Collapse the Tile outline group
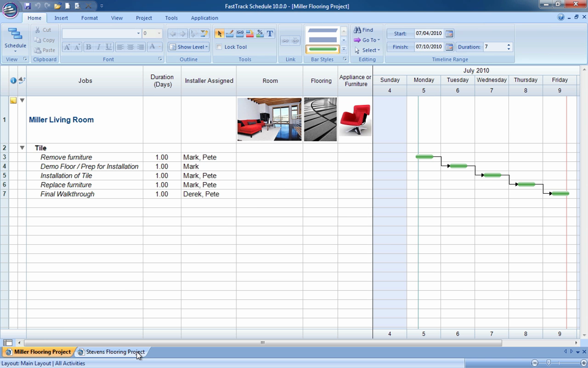This screenshot has height=368, width=588. pos(22,148)
